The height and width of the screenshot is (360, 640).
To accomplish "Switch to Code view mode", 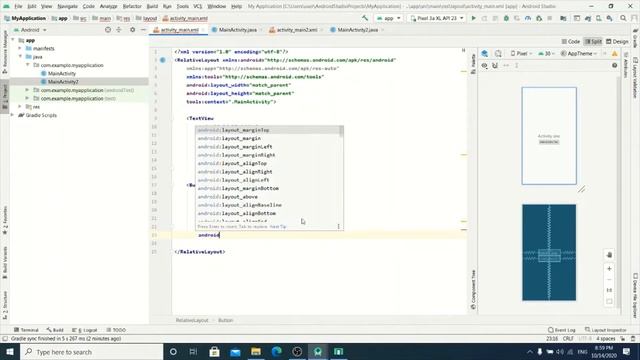I will click(x=571, y=42).
